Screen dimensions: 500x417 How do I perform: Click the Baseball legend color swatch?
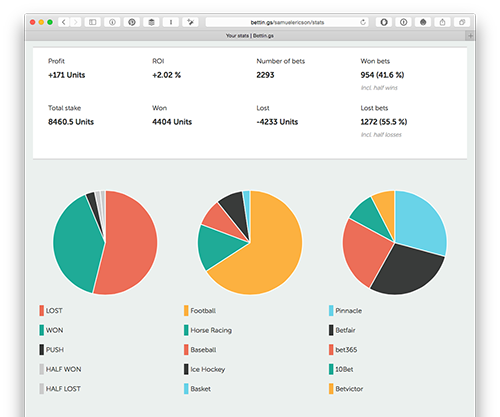tap(186, 350)
